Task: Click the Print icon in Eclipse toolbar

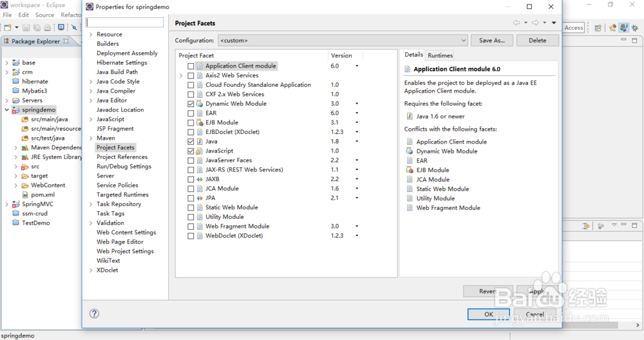Action: pos(48,28)
